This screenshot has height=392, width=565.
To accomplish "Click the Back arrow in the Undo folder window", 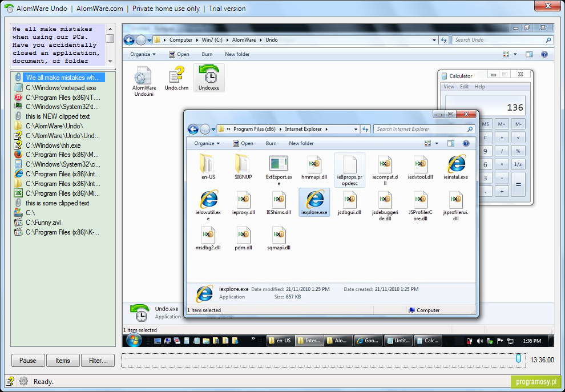I will [130, 40].
